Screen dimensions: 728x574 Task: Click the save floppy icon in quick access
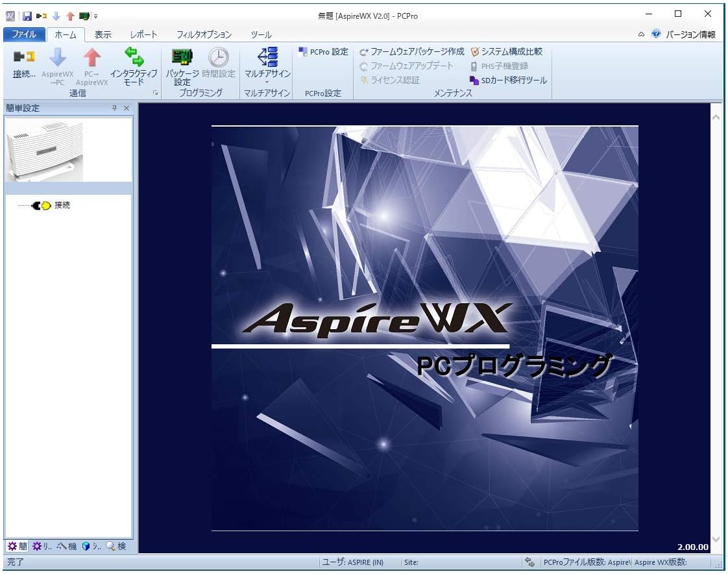[x=27, y=16]
